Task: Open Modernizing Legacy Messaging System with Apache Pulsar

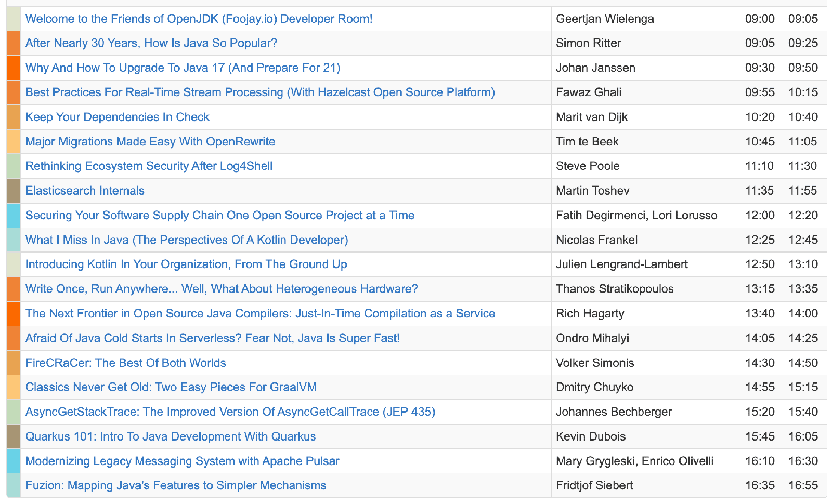Action: [x=182, y=461]
